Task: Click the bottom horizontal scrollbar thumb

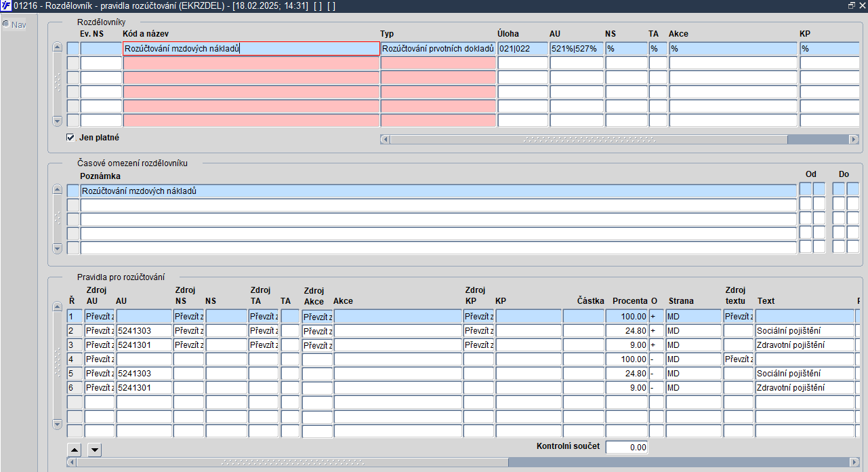Action: tap(292, 462)
